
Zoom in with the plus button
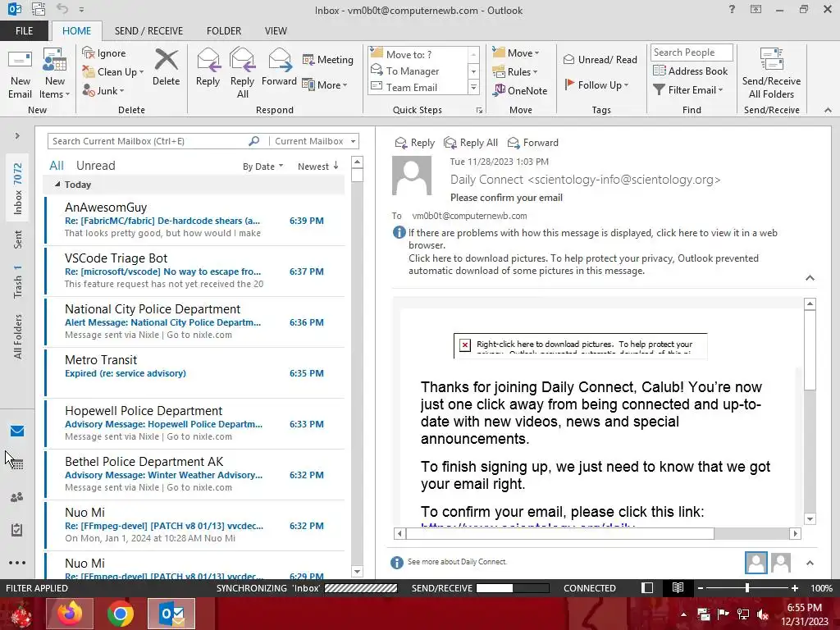(795, 587)
